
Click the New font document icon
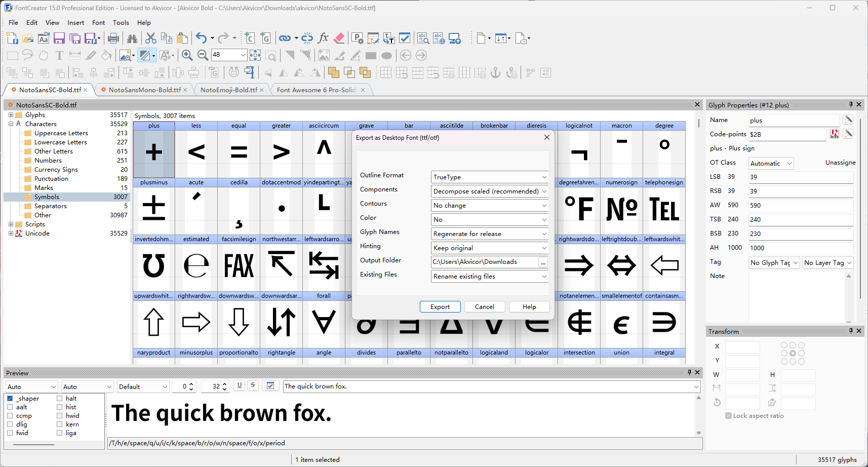pyautogui.click(x=12, y=38)
